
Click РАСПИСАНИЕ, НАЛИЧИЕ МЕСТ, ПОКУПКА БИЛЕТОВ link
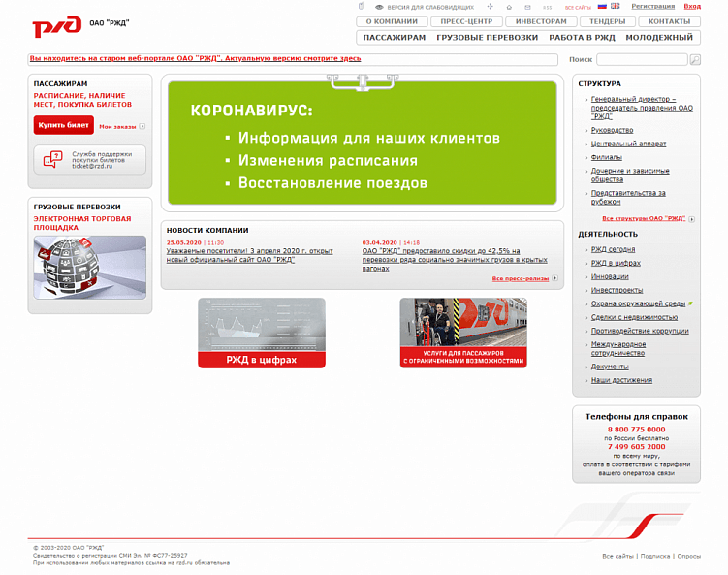(82, 100)
